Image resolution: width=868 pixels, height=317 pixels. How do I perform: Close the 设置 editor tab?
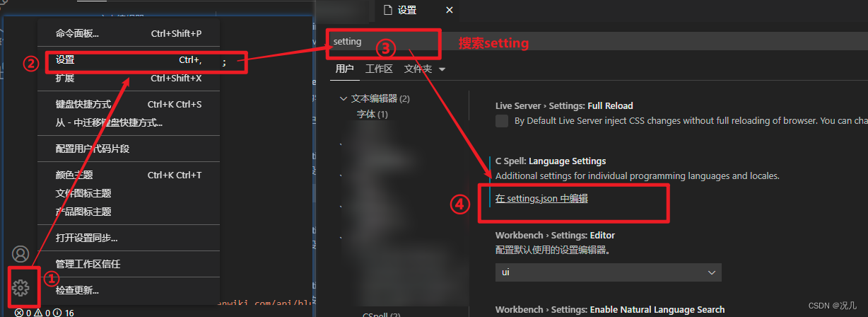tap(449, 10)
